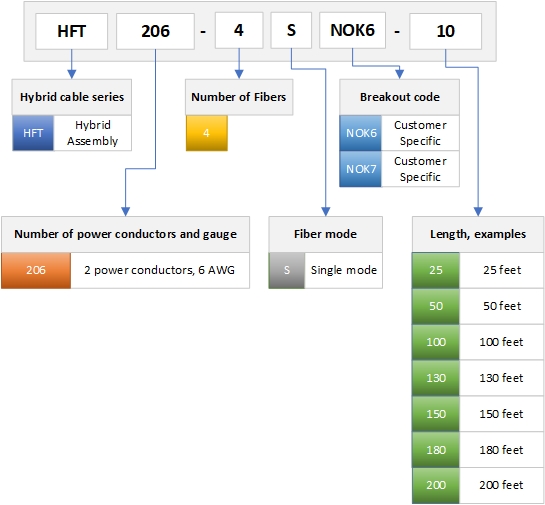Click the NOK6 part number box
The width and height of the screenshot is (545, 505).
352,31
